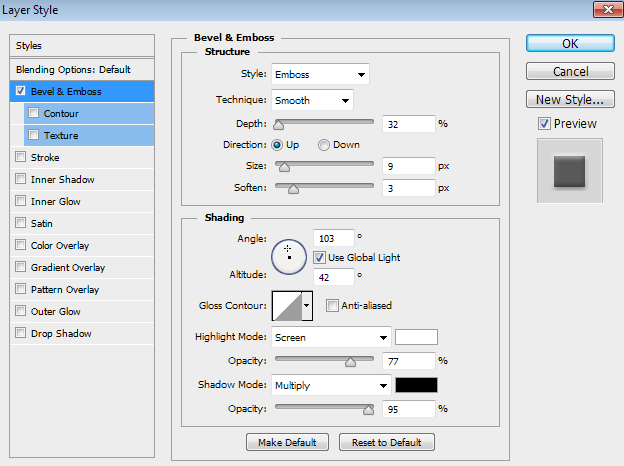Select the Inner Shadow label in the list
This screenshot has height=466, width=624.
pos(62,179)
